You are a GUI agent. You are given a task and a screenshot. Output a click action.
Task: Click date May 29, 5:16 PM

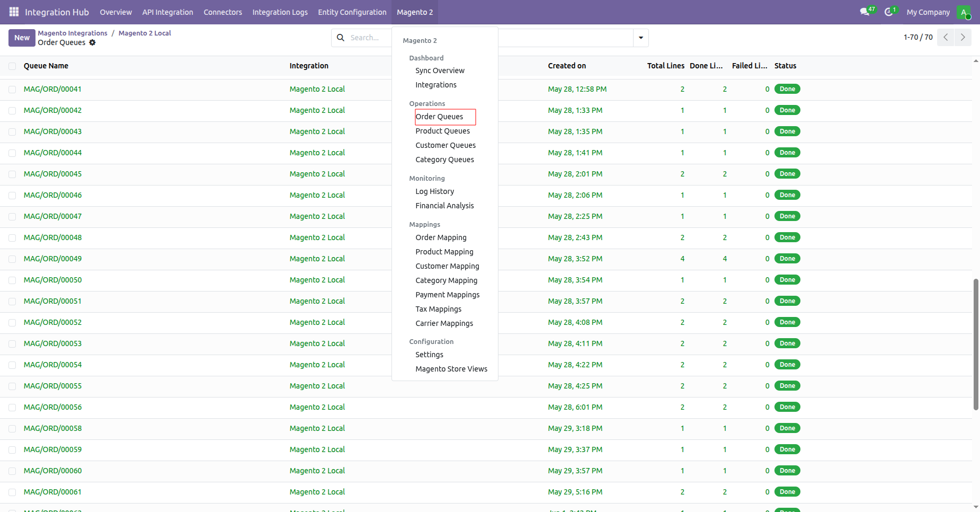point(575,492)
